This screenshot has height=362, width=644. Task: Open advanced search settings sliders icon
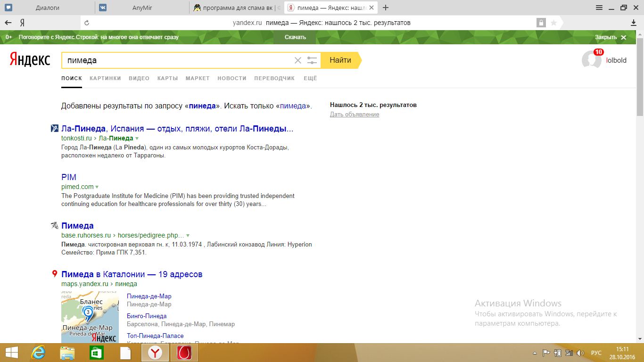click(312, 60)
